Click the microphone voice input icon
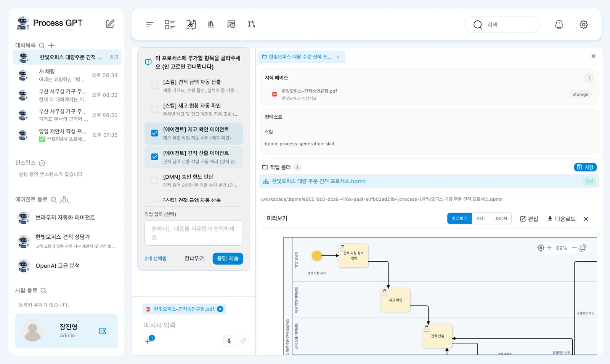Image resolution: width=610 pixels, height=364 pixels. point(229,341)
